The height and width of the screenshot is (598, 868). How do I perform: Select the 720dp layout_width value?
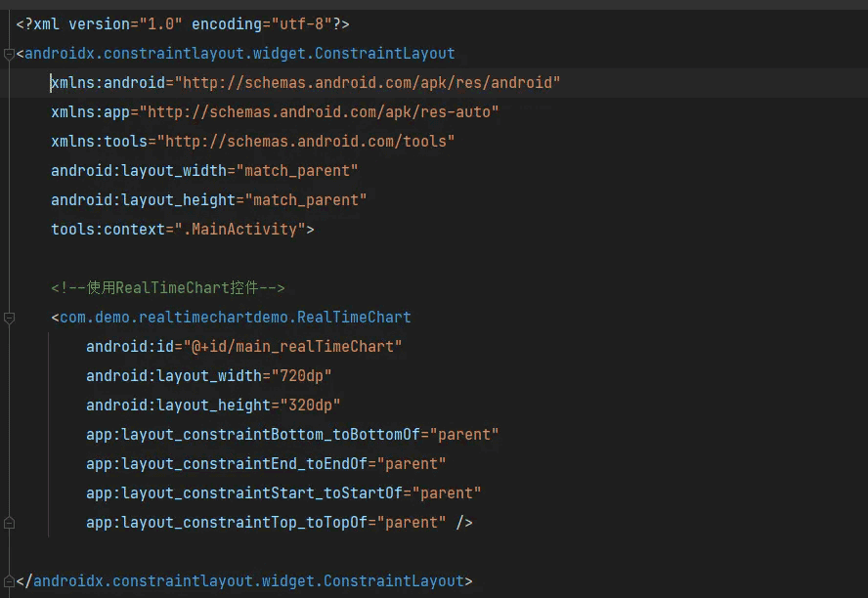(x=301, y=376)
